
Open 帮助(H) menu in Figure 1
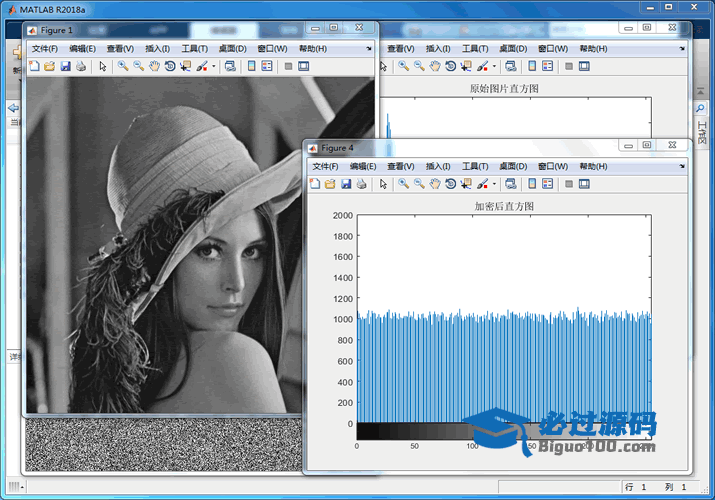[313, 49]
